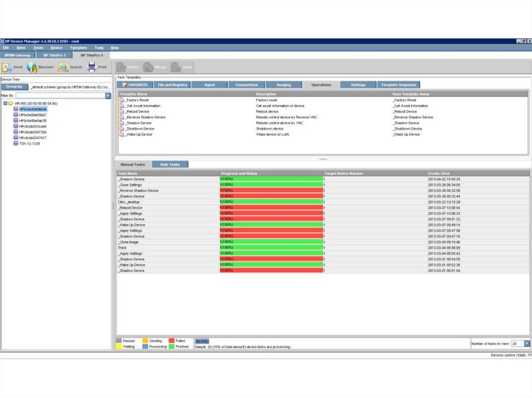
Task: Open the Template Sequence tab
Action: 398,85
